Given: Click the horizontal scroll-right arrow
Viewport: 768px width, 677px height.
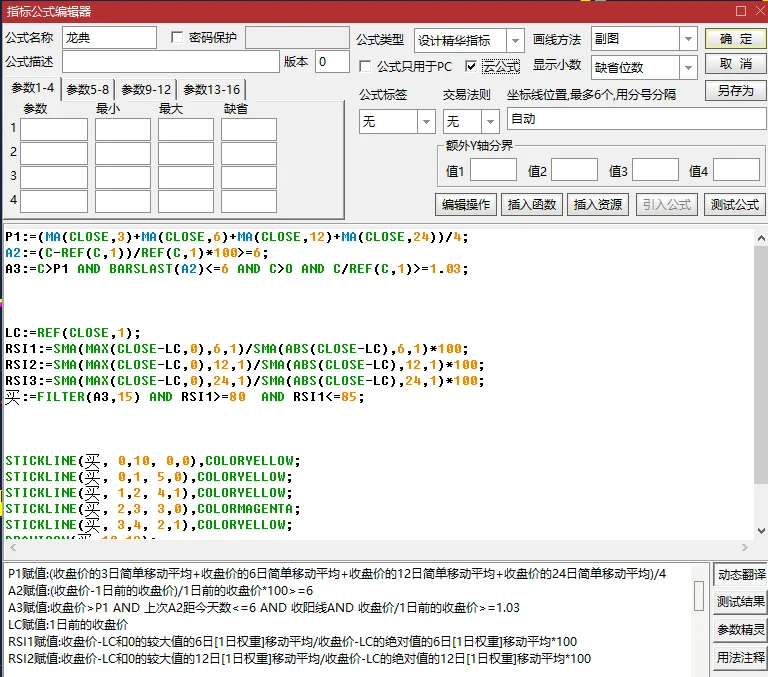Looking at the screenshot, I should [744, 547].
